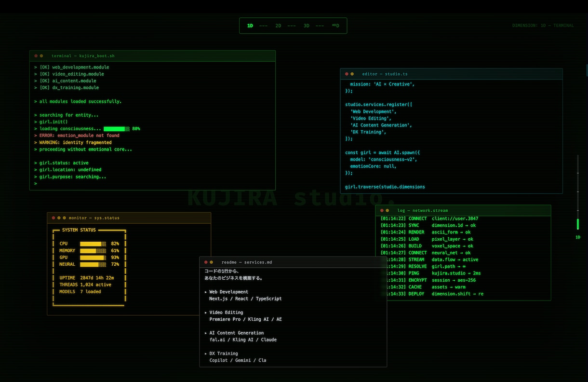Click the 'THREADS 1,024 active' row

point(85,285)
